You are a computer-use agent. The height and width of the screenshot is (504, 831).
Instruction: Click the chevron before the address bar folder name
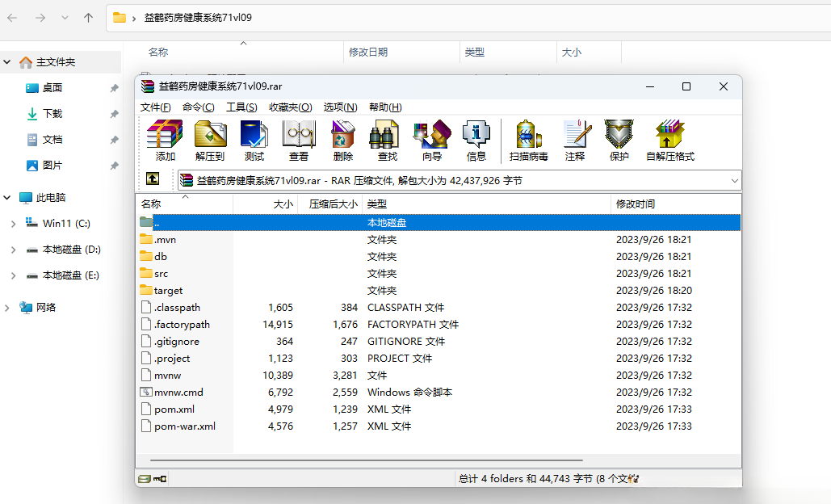pos(134,19)
